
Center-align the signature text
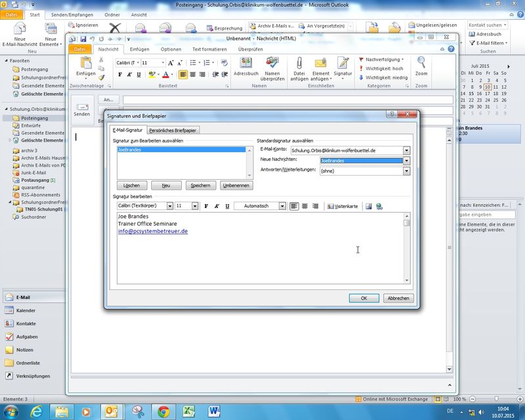304,206
